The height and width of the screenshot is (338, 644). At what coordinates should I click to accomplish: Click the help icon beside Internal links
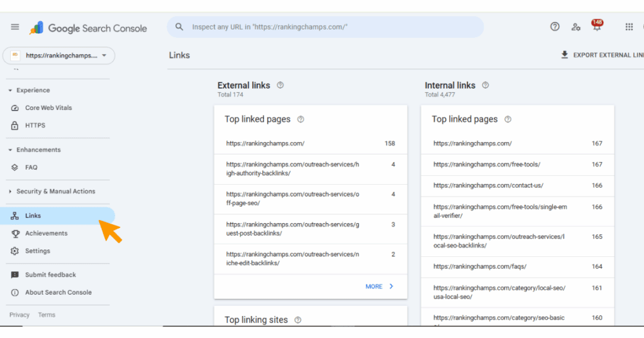[485, 85]
